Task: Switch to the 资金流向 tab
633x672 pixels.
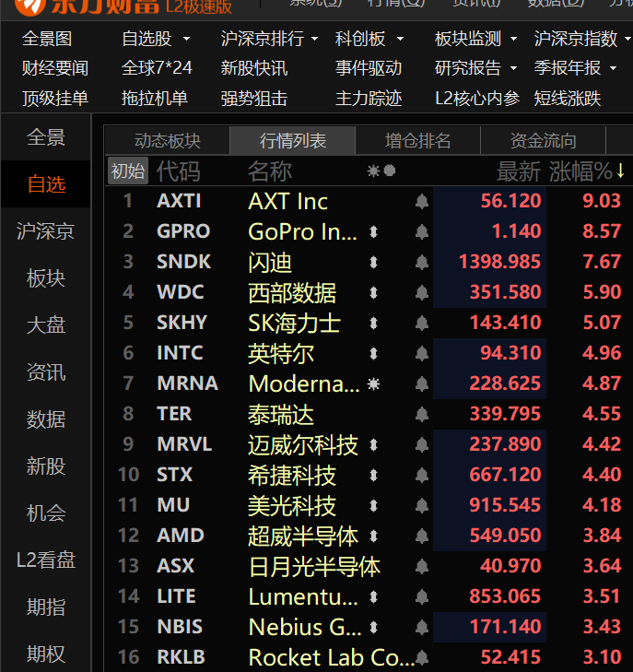Action: click(x=543, y=140)
